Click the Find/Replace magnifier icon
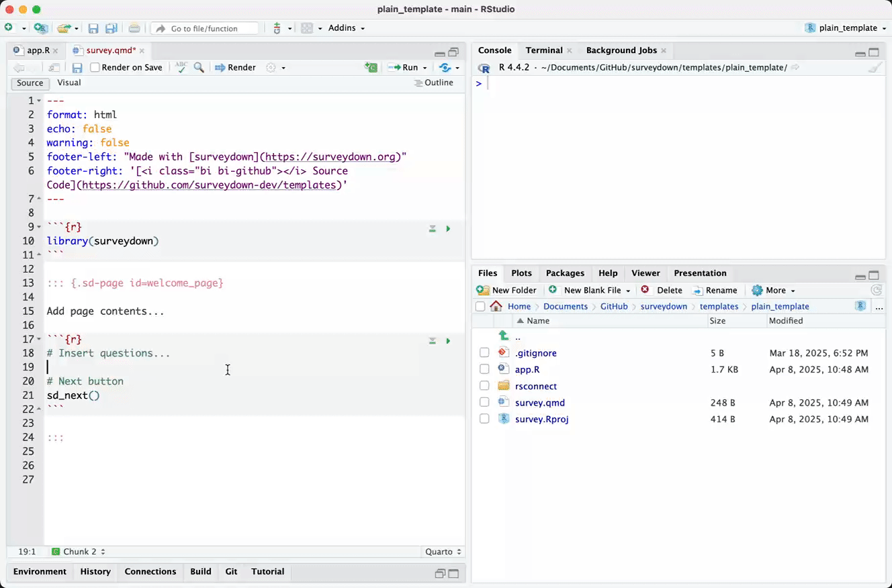This screenshot has height=588, width=892. (x=199, y=68)
